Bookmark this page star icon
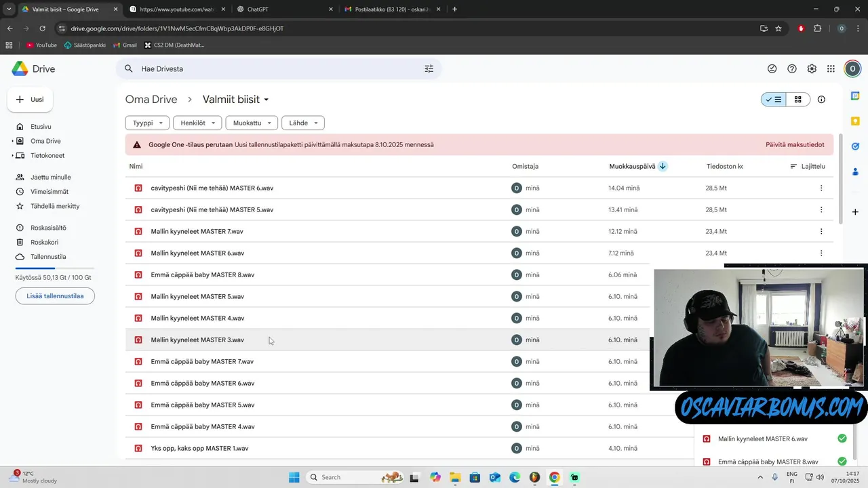 (778, 28)
